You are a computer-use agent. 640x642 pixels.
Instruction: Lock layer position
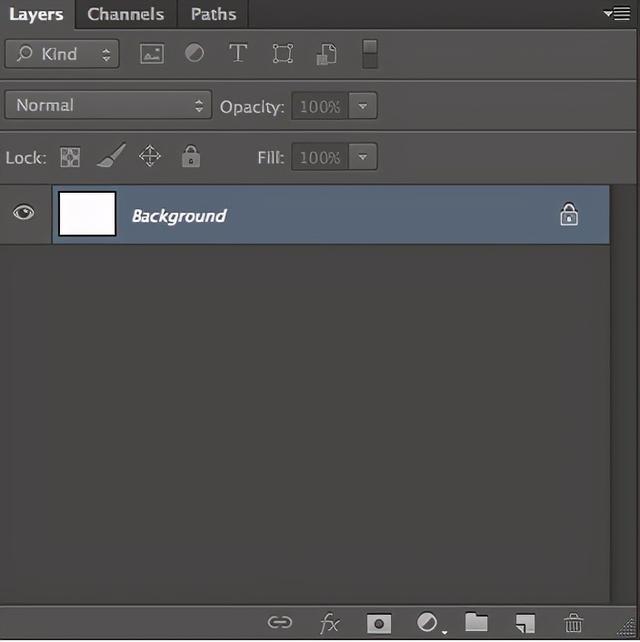[149, 156]
